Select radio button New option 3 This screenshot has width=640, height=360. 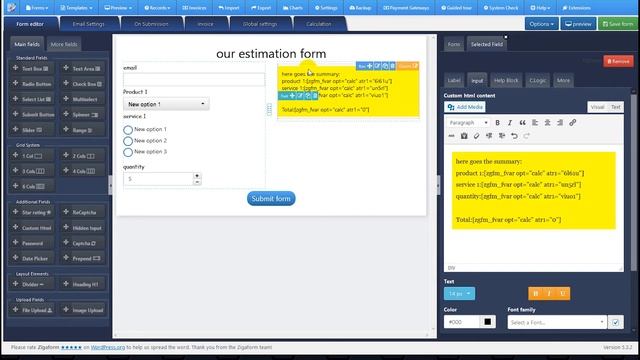(128, 152)
